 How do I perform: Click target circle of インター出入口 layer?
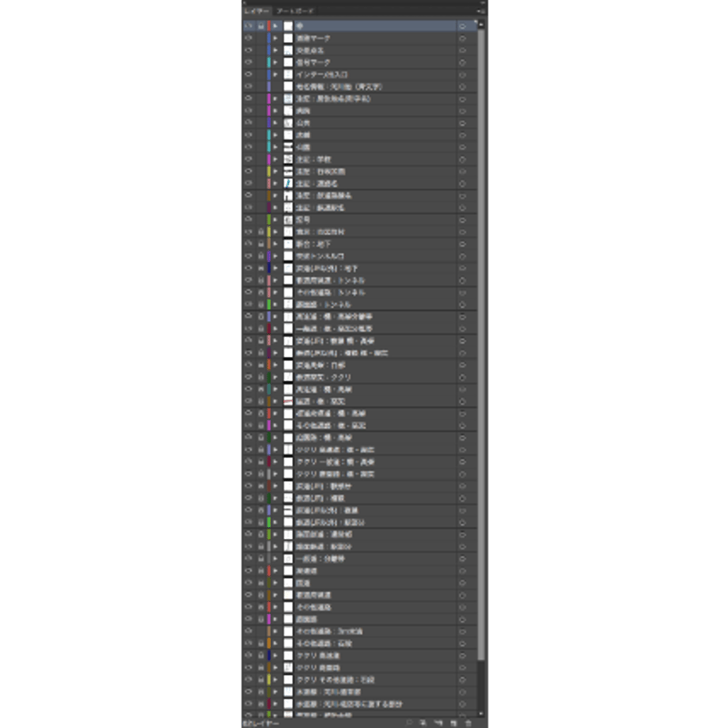462,74
